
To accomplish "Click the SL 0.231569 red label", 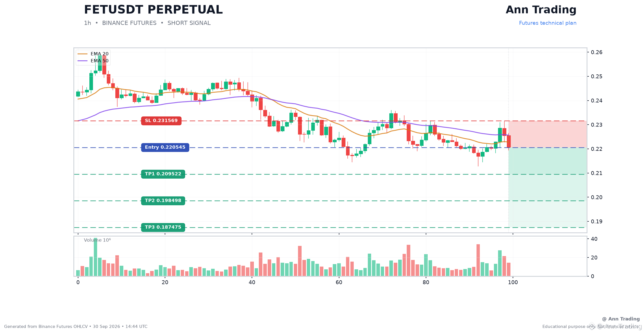I will click(161, 121).
